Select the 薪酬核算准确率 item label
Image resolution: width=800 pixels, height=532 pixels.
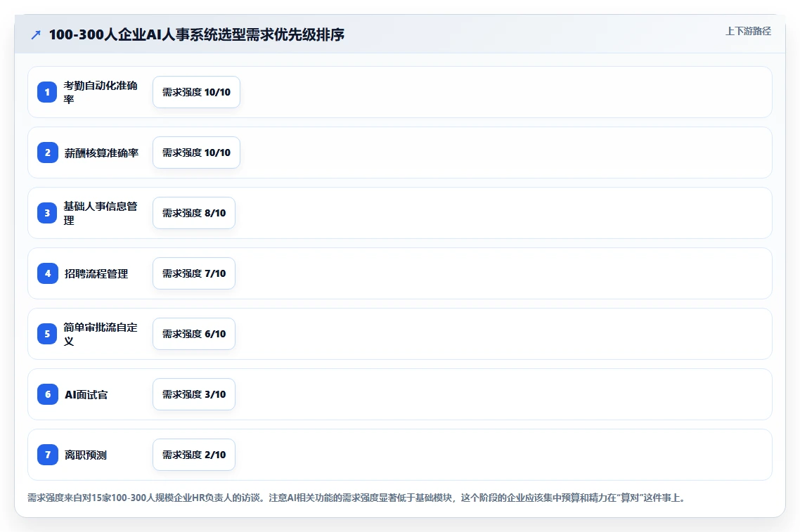(x=101, y=153)
